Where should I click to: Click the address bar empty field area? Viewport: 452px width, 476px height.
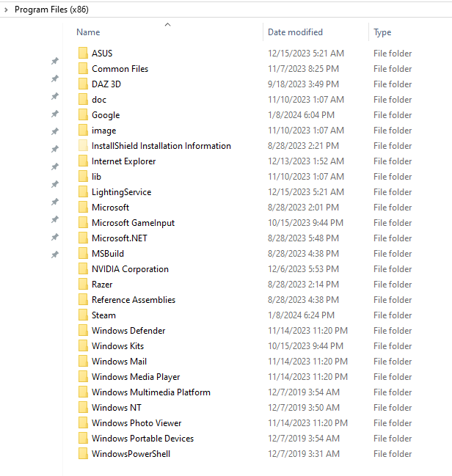click(x=270, y=10)
